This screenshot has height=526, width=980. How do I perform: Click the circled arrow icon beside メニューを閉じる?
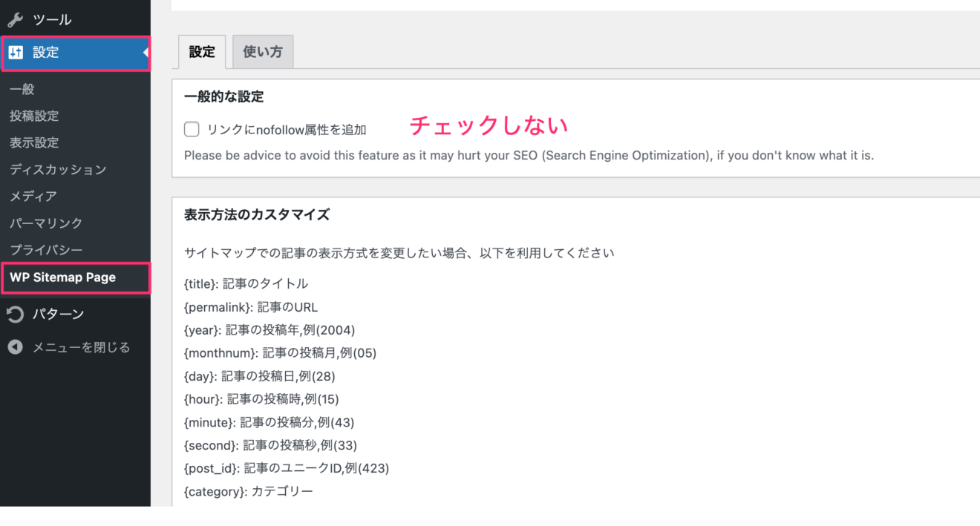[16, 346]
